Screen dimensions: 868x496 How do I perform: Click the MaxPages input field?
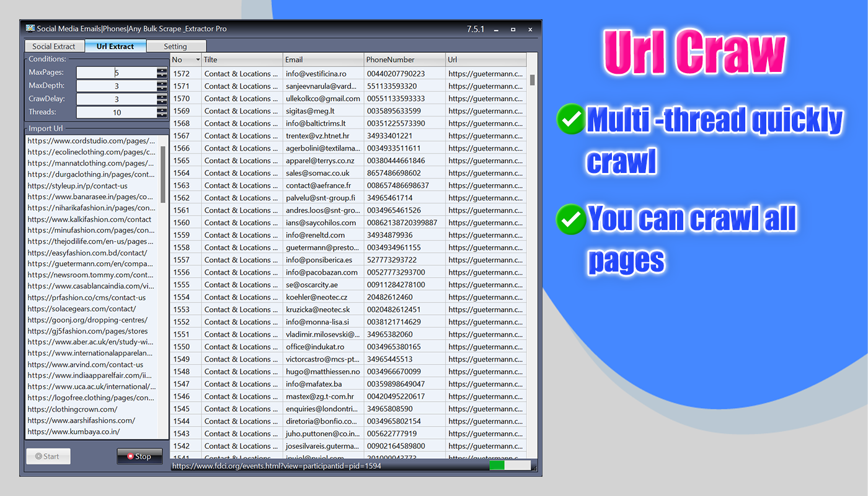pos(118,73)
